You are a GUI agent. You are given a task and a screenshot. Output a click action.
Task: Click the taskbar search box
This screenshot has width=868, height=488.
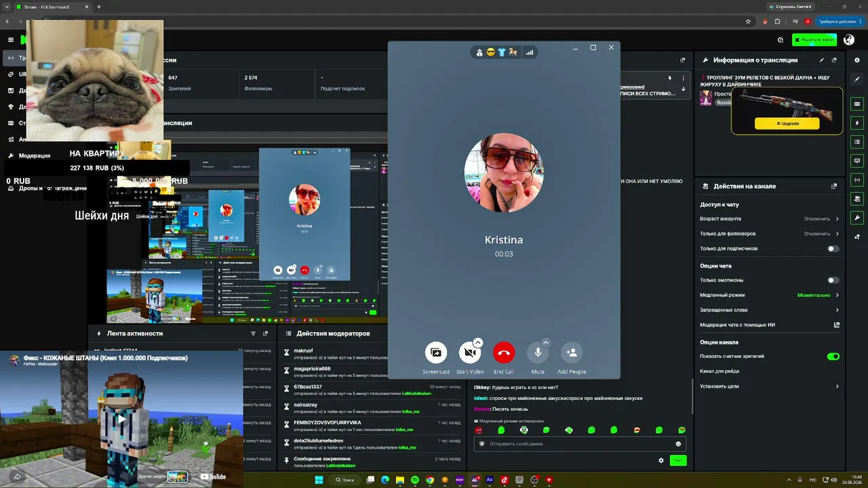point(345,480)
